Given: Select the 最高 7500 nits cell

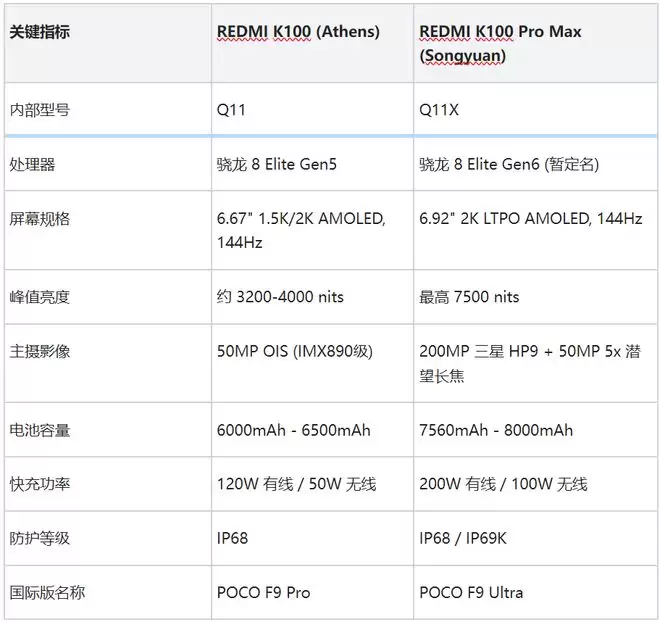Looking at the screenshot, I should 469,297.
